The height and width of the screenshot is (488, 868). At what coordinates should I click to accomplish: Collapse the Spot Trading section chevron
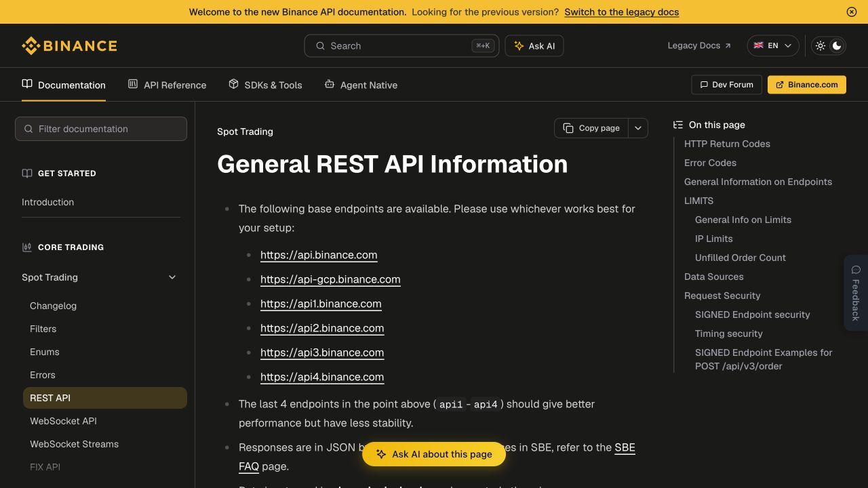(x=172, y=277)
